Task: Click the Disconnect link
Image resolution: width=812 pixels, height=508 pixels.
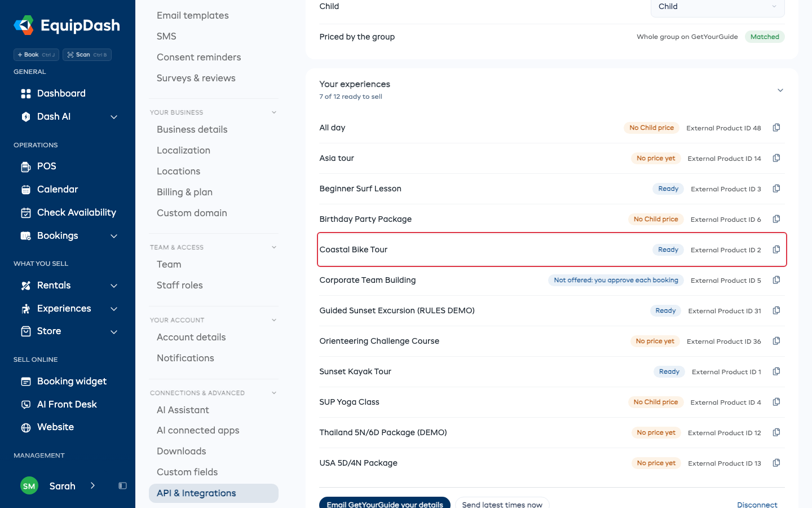Action: [x=757, y=505]
